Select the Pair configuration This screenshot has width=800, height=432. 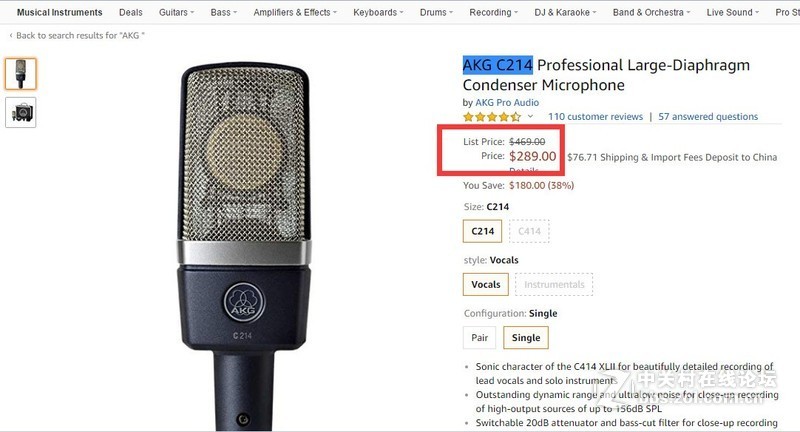click(x=479, y=338)
